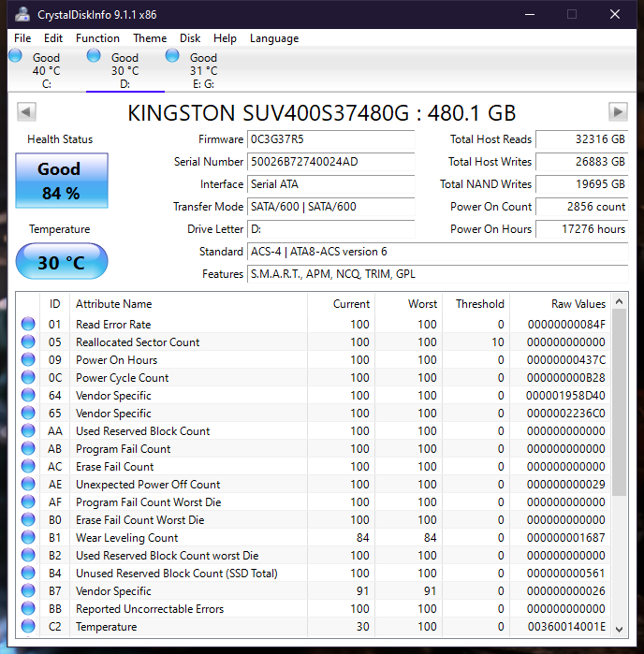Click the status orb for Temperature attribute row
The height and width of the screenshot is (654, 644).
coord(28,627)
